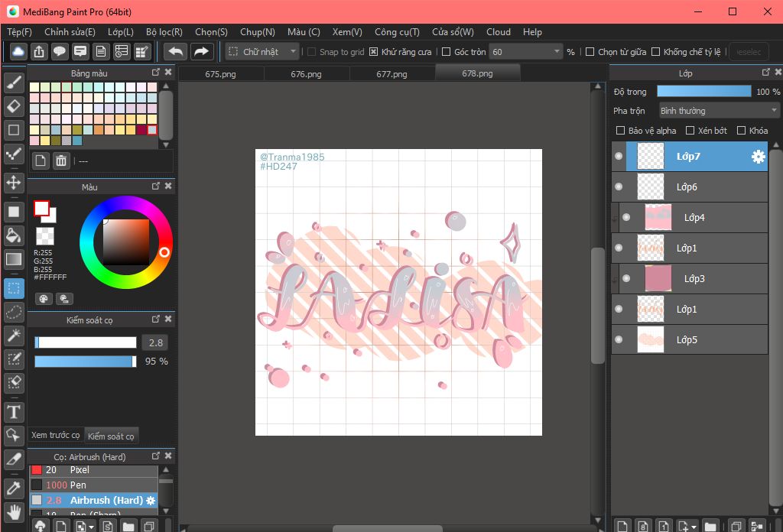Viewport: 783px width, 532px height.
Task: Undock the Bảng màu panel
Action: pos(156,73)
